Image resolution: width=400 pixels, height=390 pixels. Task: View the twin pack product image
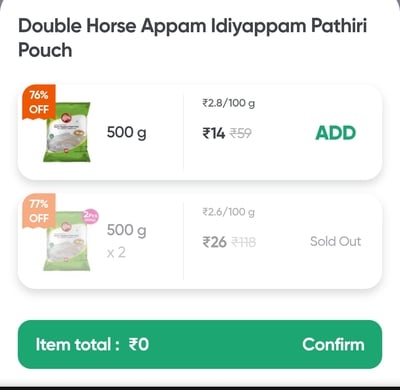coord(67,241)
